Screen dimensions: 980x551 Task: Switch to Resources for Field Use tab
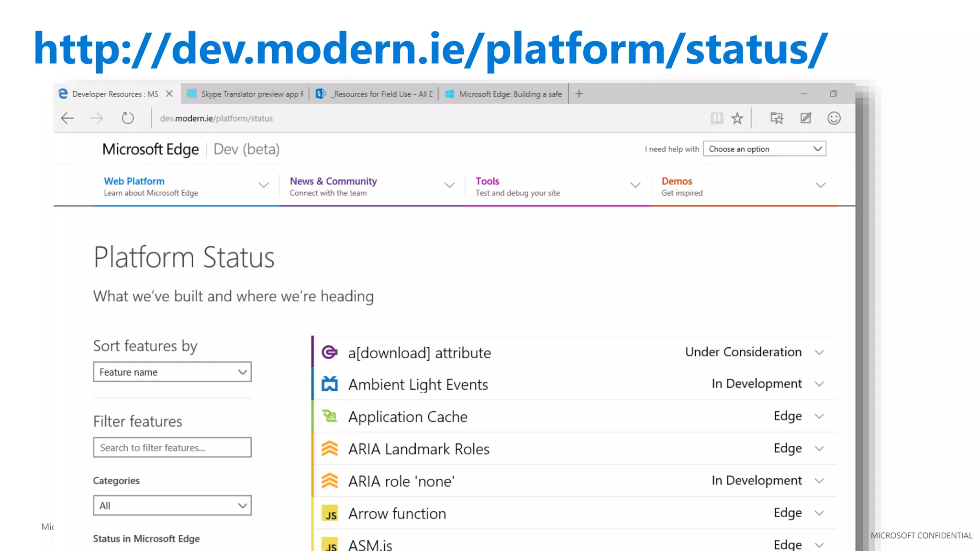coord(374,94)
